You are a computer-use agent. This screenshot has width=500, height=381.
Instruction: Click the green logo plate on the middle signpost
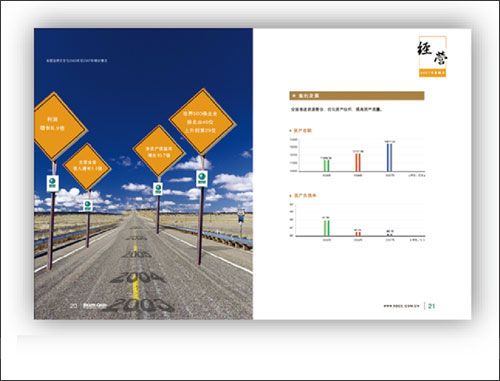pyautogui.click(x=158, y=189)
